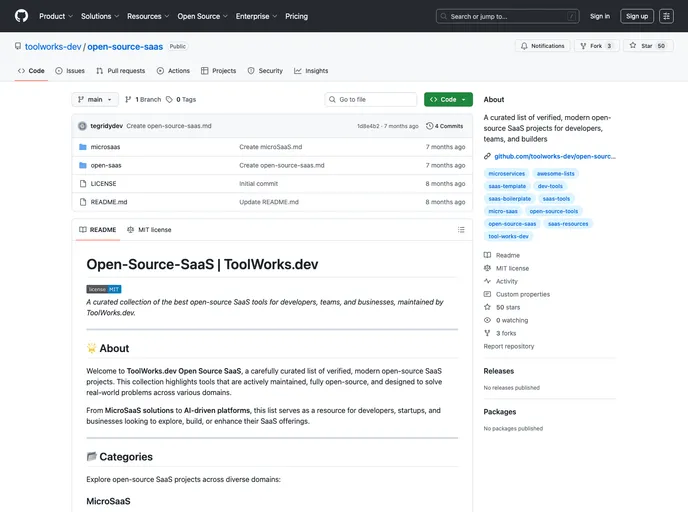Star the repository

click(648, 46)
